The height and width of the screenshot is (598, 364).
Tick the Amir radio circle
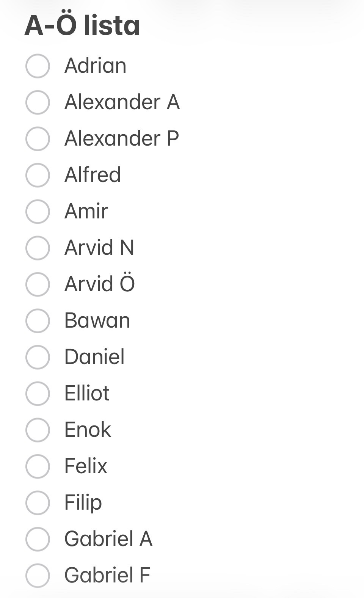[38, 212]
